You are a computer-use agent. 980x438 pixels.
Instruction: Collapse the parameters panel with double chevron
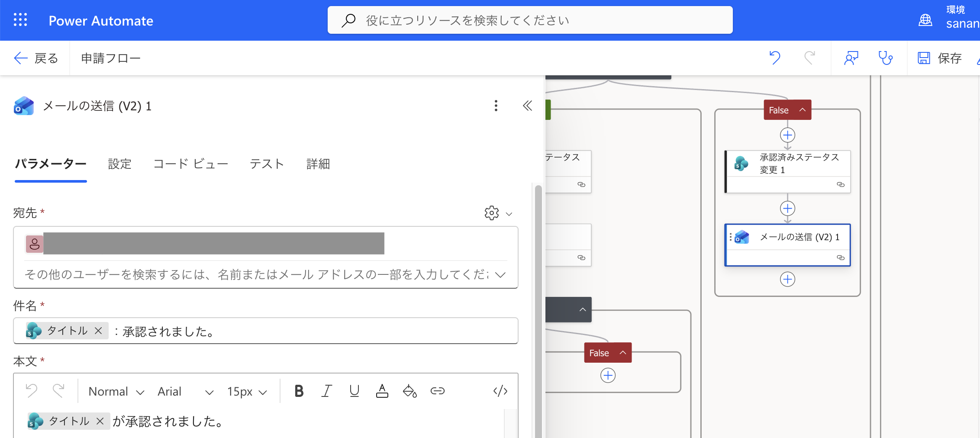coord(527,106)
